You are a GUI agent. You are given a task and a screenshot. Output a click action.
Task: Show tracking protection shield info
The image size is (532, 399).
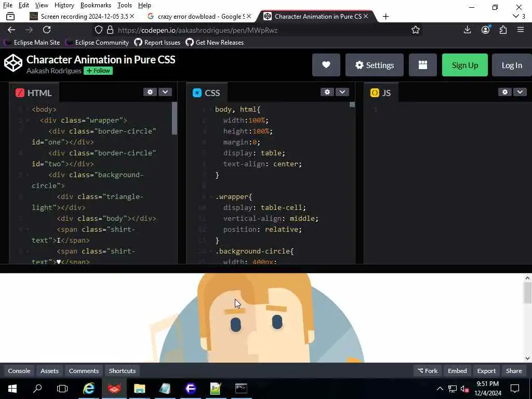tap(98, 30)
